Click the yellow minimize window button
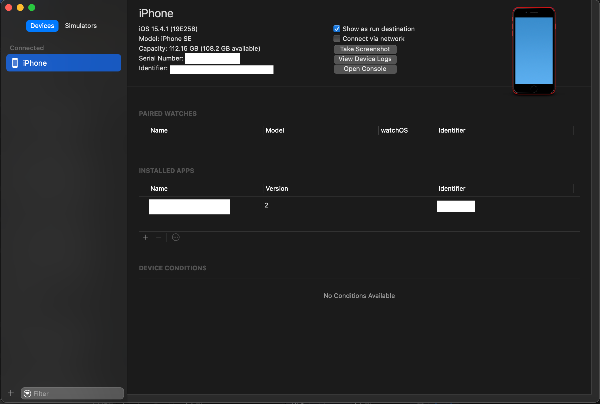600x404 pixels. (x=20, y=7)
